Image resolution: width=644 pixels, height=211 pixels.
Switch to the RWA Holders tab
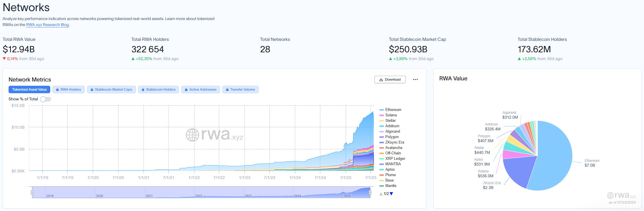coord(69,89)
